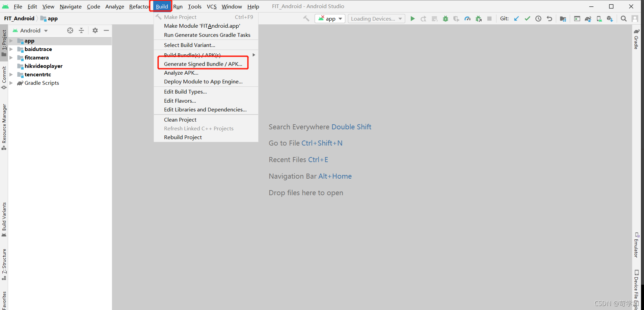Open Edit Build Types entry
The height and width of the screenshot is (310, 644).
click(x=206, y=92)
